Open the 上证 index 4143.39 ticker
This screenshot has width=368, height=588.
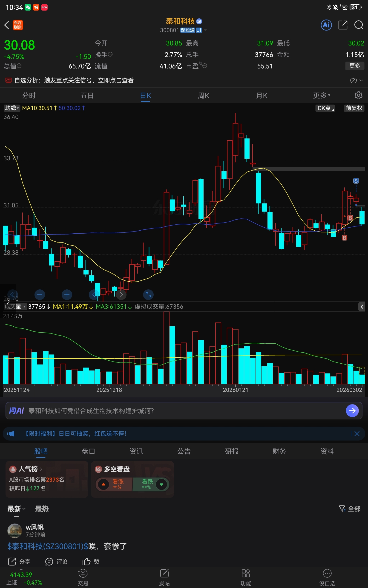tap(24, 578)
